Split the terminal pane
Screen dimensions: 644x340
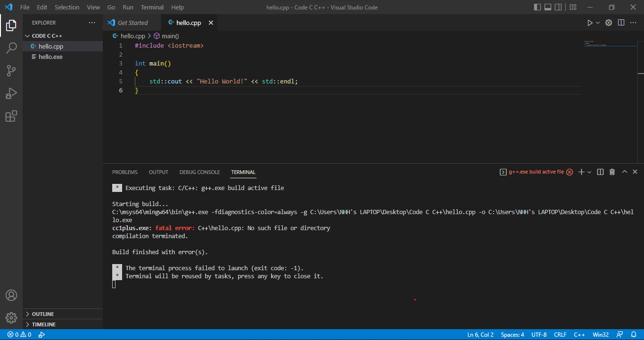[600, 172]
